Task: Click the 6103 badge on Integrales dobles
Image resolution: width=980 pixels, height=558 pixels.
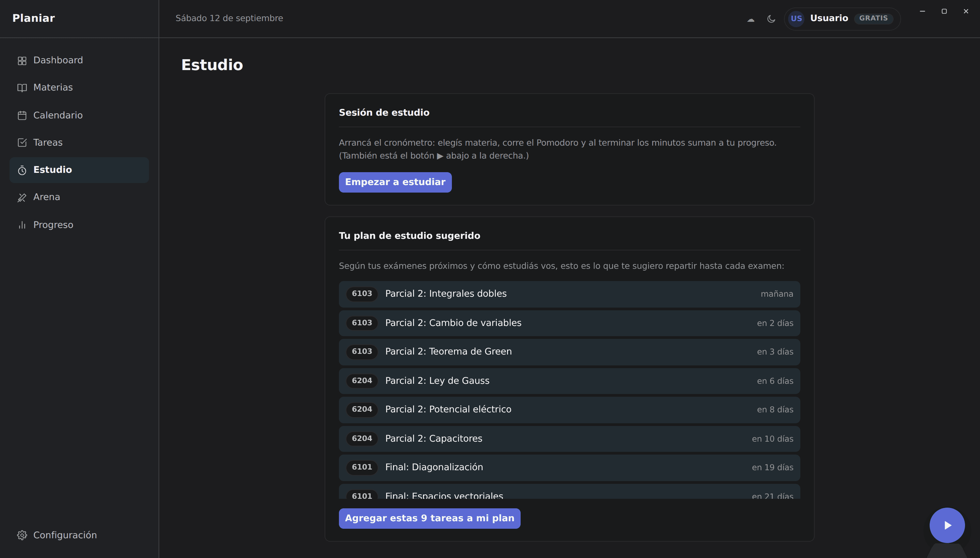Action: tap(362, 294)
